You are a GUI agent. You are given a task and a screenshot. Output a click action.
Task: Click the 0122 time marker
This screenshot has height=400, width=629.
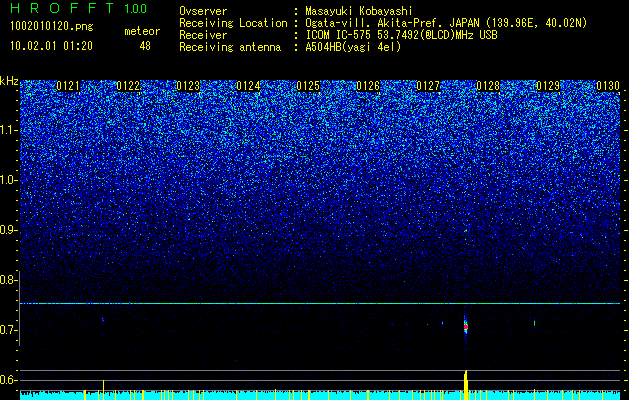(128, 86)
